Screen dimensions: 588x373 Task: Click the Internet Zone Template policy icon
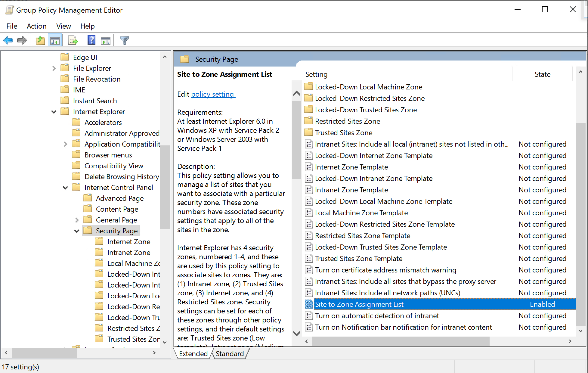308,167
